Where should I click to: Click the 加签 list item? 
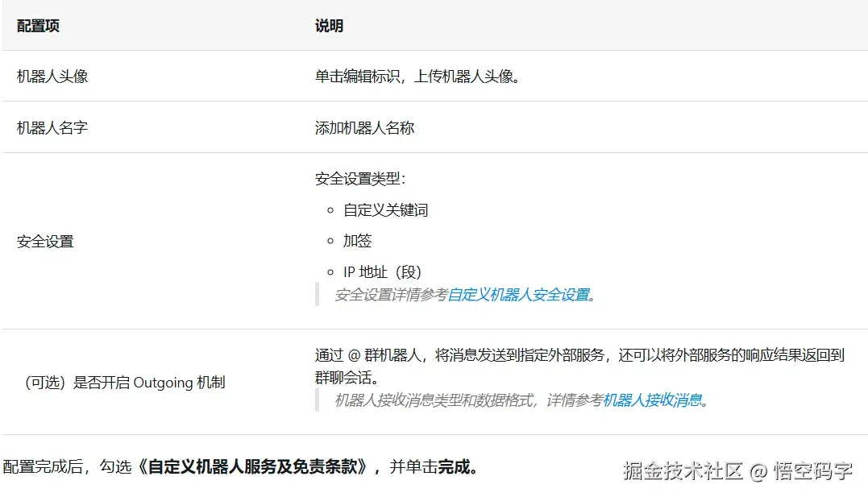click(x=358, y=241)
